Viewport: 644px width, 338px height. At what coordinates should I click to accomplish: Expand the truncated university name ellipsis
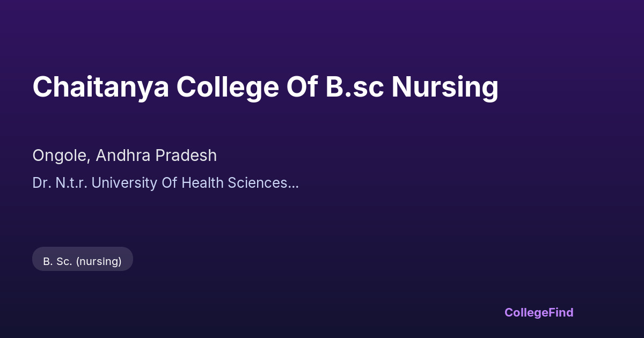(x=294, y=184)
